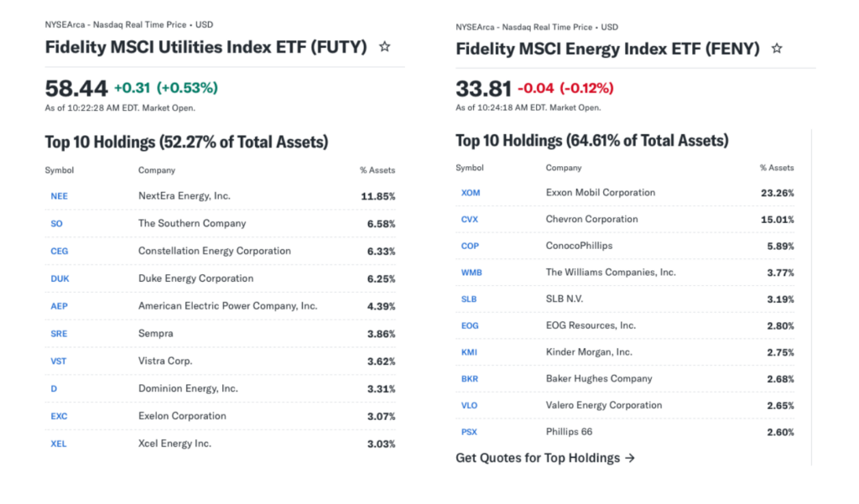The width and height of the screenshot is (859, 504).
Task: Click the CVX symbol link
Action: pyautogui.click(x=470, y=220)
